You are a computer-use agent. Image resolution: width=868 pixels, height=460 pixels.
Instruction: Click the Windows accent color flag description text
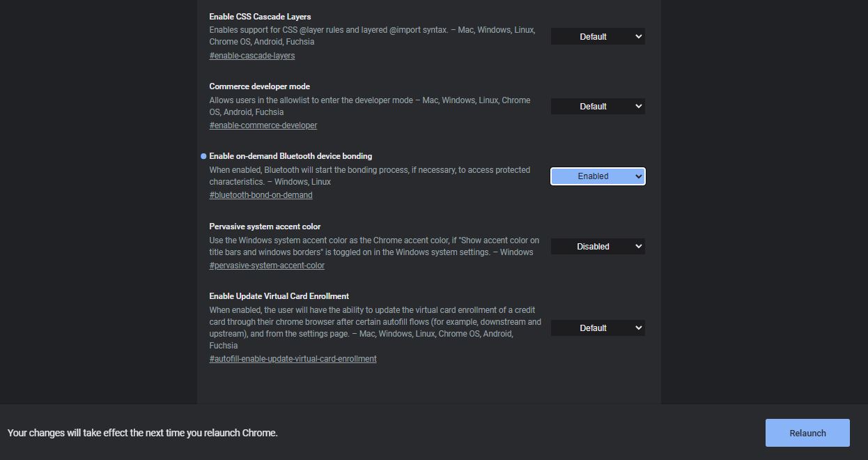tap(374, 246)
